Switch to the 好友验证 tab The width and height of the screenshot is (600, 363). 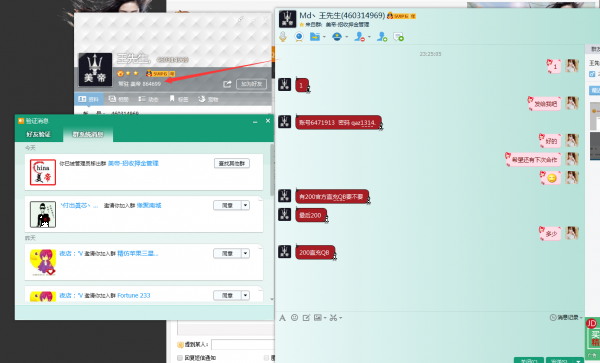pos(39,134)
